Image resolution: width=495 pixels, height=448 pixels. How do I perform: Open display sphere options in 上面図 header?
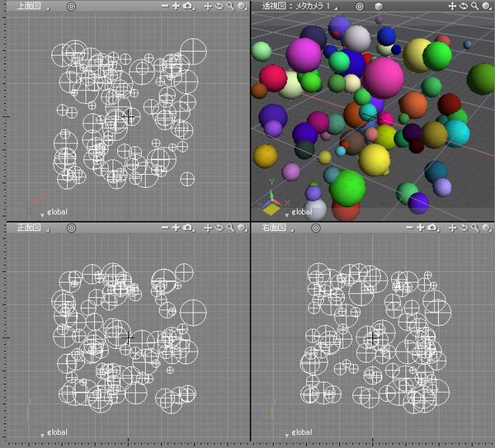point(242,6)
